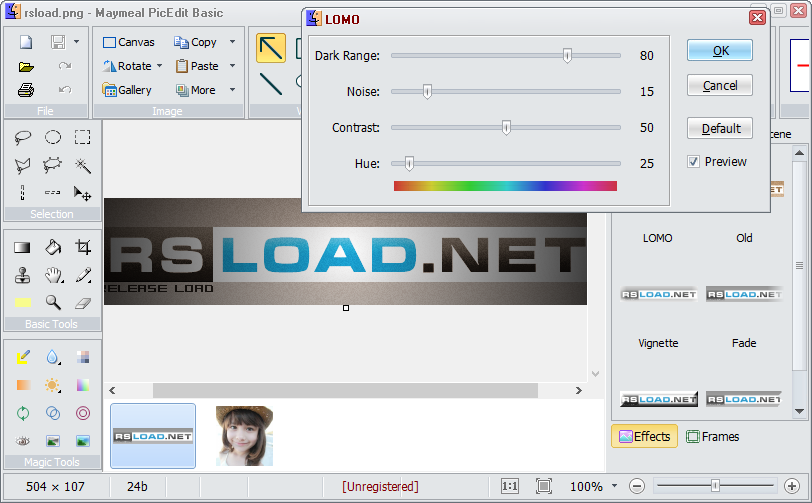Pick the gradient fill tool
This screenshot has width=812, height=503.
click(22, 248)
